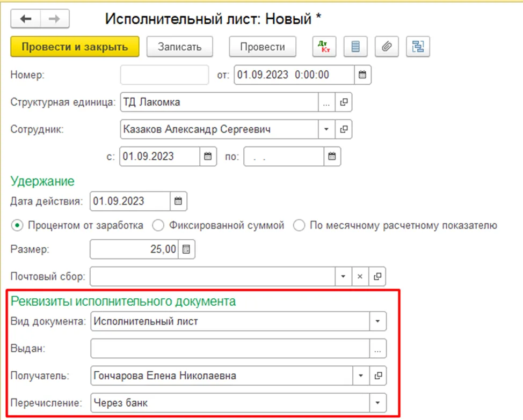Image resolution: width=523 pixels, height=420 pixels.
Task: Open the document movements list icon
Action: 355,47
